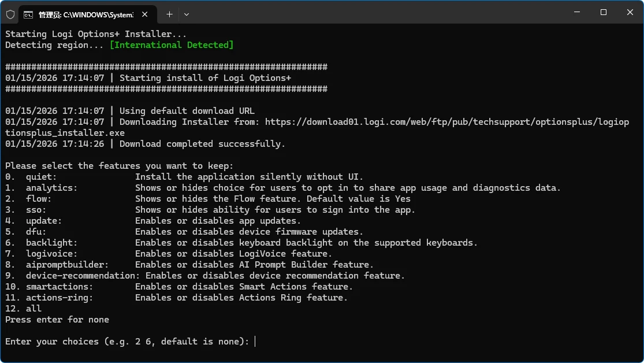Image resolution: width=644 pixels, height=363 pixels.
Task: Select the 管理员 C:\WINDOWS\System32 tab
Action: point(85,14)
